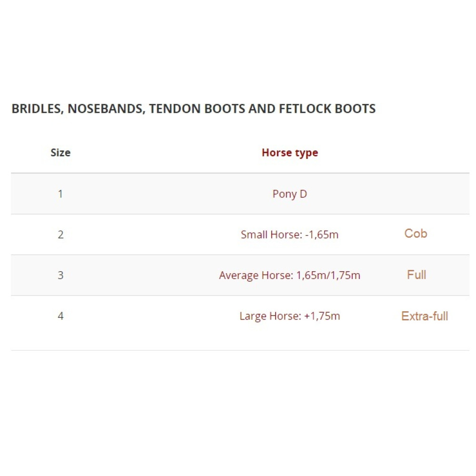The width and height of the screenshot is (476, 476).
Task: Click Average Horse: 1,65m/1,75m text
Action: point(289,275)
